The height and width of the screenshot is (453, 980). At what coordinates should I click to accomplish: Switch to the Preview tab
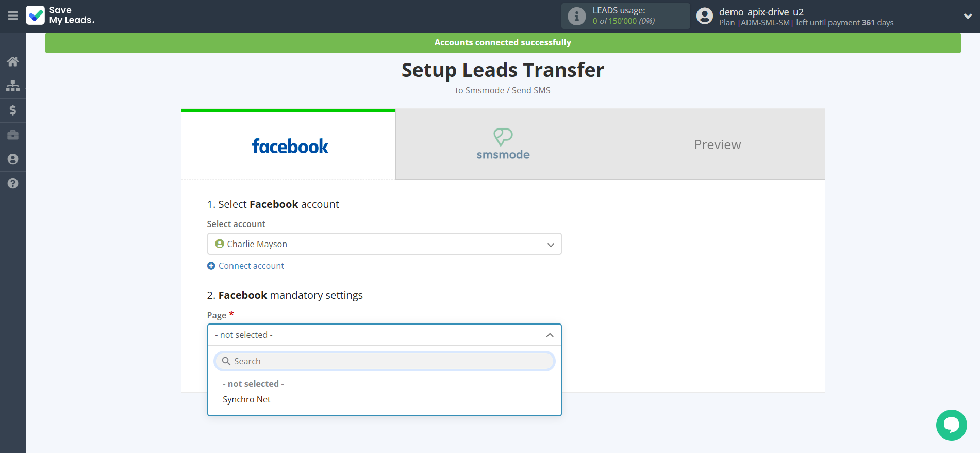click(x=717, y=144)
